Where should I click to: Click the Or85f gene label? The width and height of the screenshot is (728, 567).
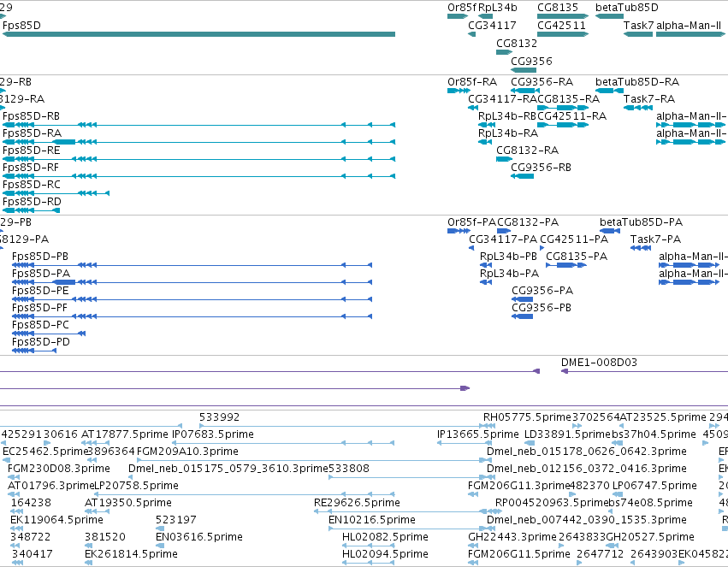point(461,8)
